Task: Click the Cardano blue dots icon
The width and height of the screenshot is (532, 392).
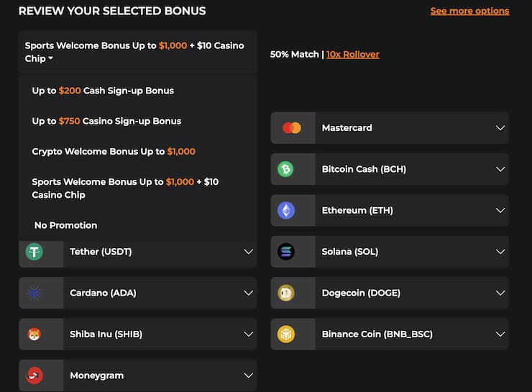Action: point(35,293)
